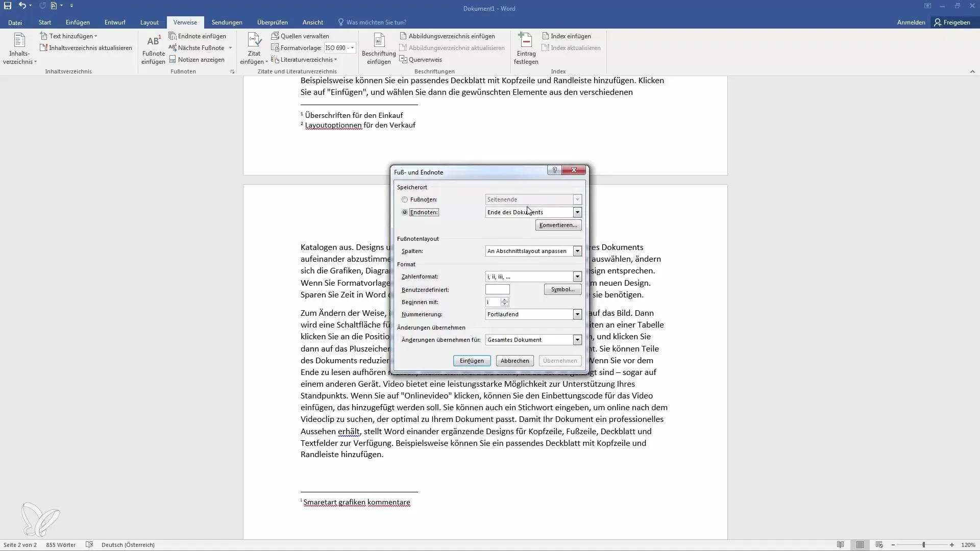Click Text hinzufügen icon in ribbon
980x551 pixels.
(44, 36)
